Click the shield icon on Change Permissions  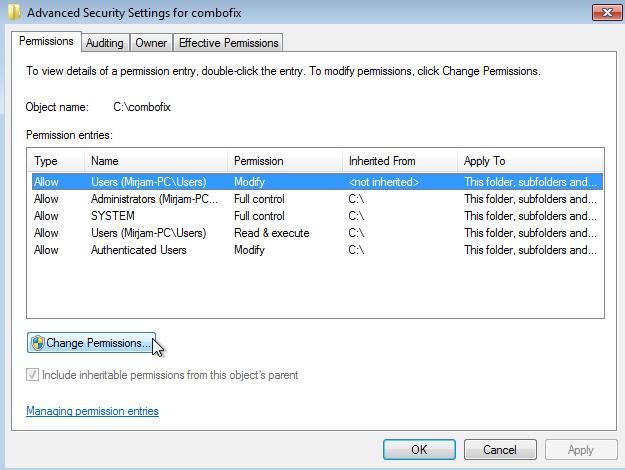tap(37, 343)
